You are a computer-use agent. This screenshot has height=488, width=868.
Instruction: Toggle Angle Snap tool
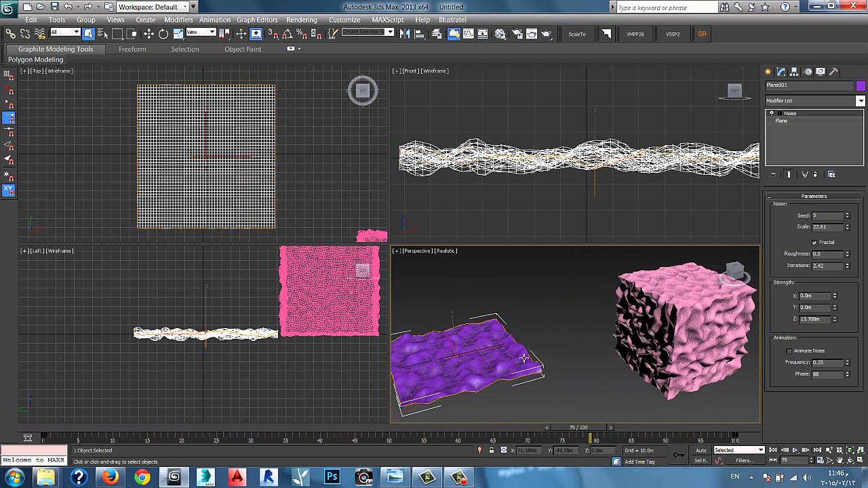point(288,33)
